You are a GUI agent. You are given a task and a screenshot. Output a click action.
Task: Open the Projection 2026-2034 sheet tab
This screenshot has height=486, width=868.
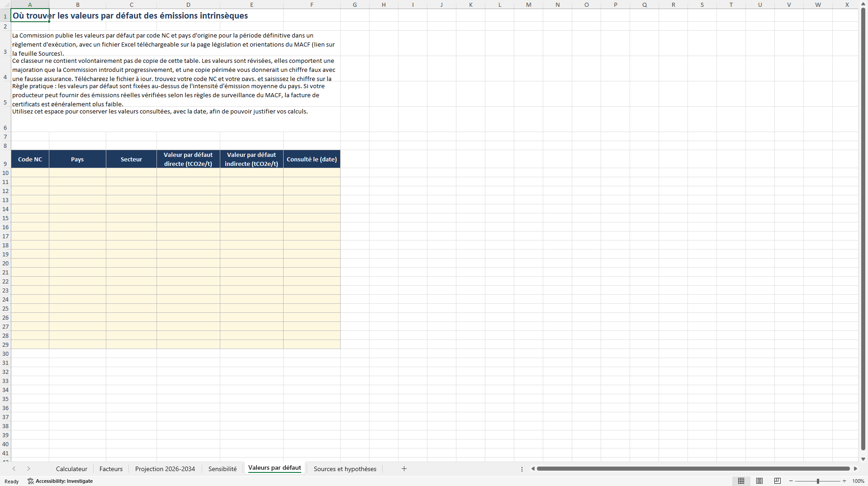click(165, 469)
